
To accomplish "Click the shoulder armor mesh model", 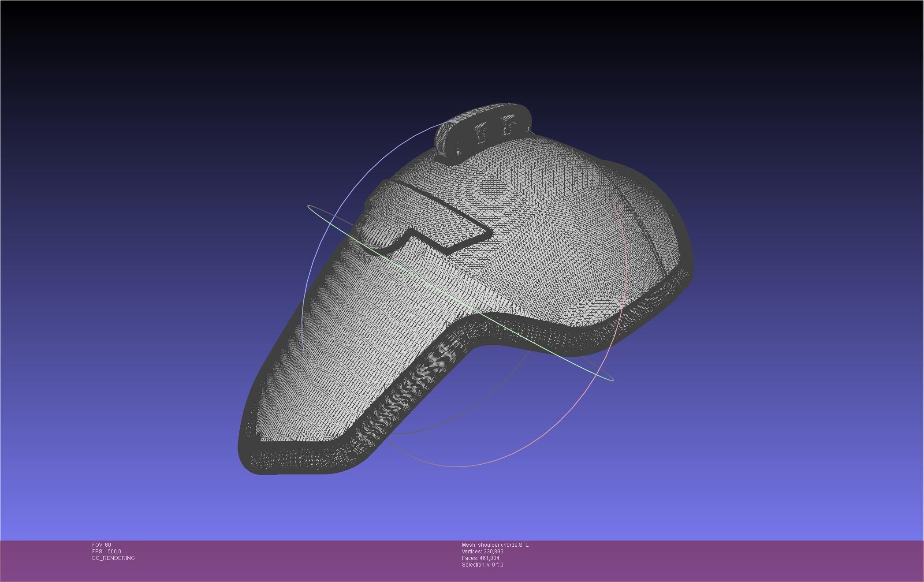I will click(466, 289).
